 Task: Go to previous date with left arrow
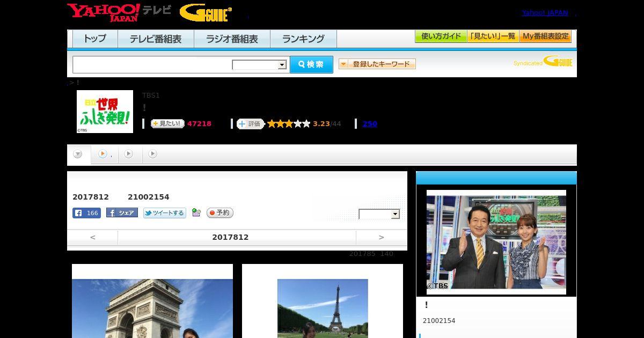[93, 237]
